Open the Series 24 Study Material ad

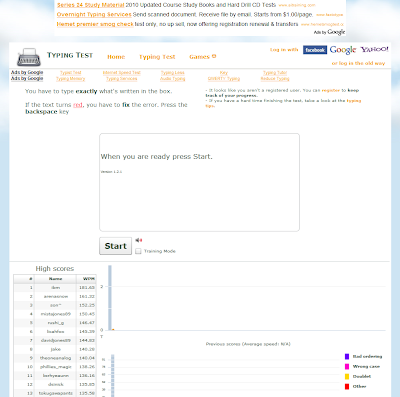[x=90, y=5]
